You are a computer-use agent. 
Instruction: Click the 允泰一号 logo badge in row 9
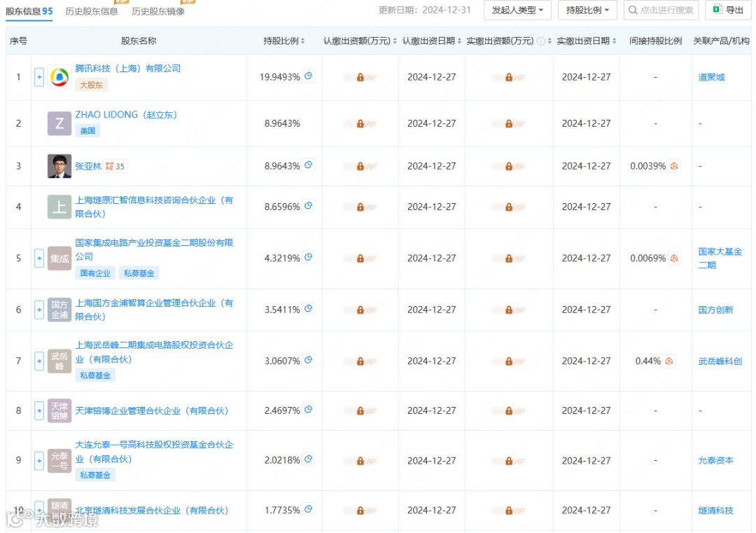click(x=59, y=460)
